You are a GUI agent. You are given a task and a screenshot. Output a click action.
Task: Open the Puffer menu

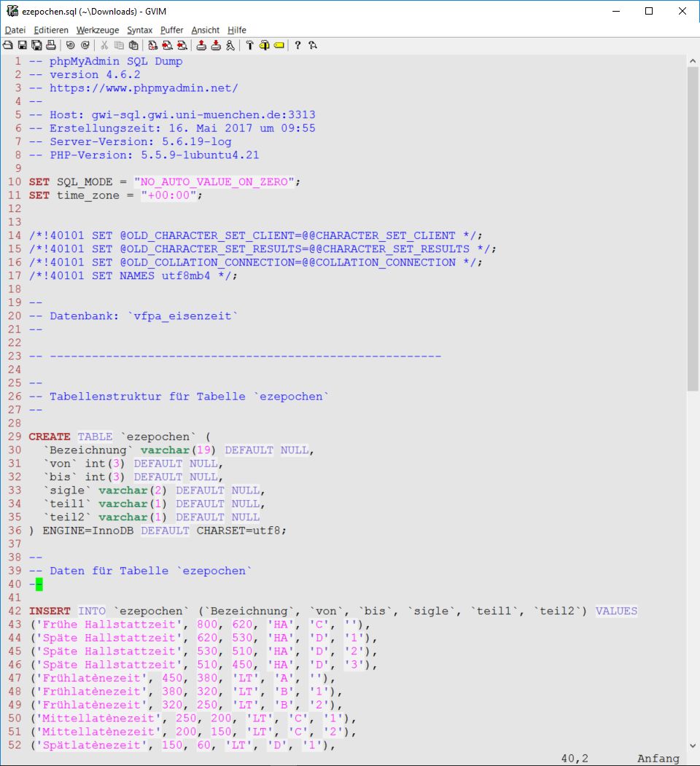click(171, 31)
